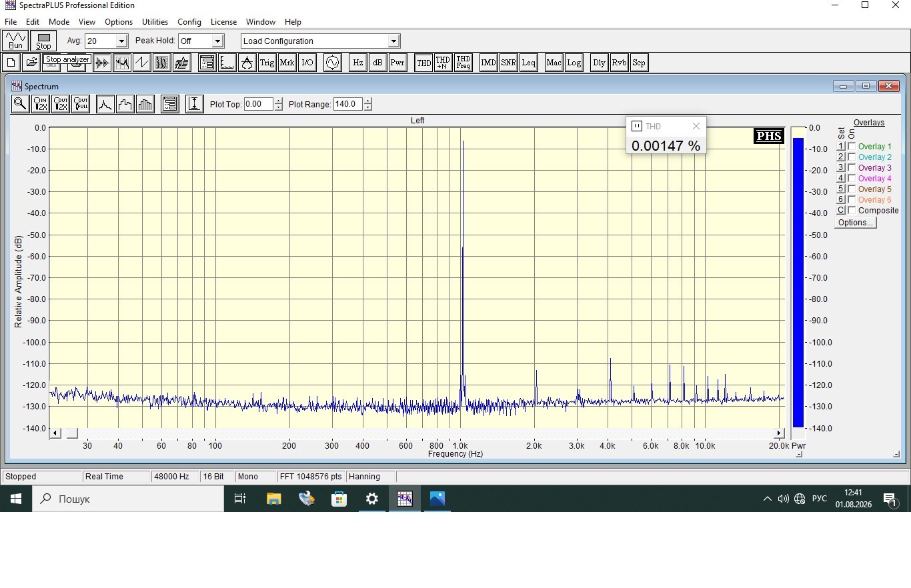The height and width of the screenshot is (588, 911).
Task: Open the 3-D Surface plot icon
Action: (182, 63)
